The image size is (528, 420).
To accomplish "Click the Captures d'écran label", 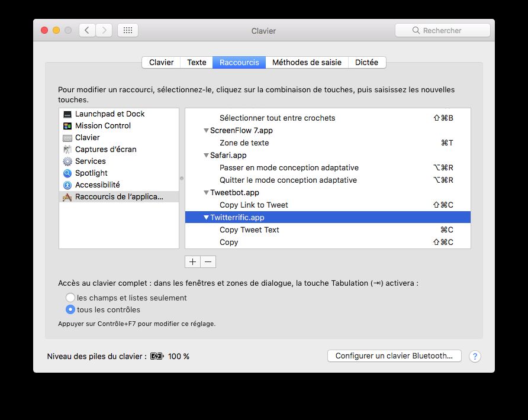I will (106, 150).
